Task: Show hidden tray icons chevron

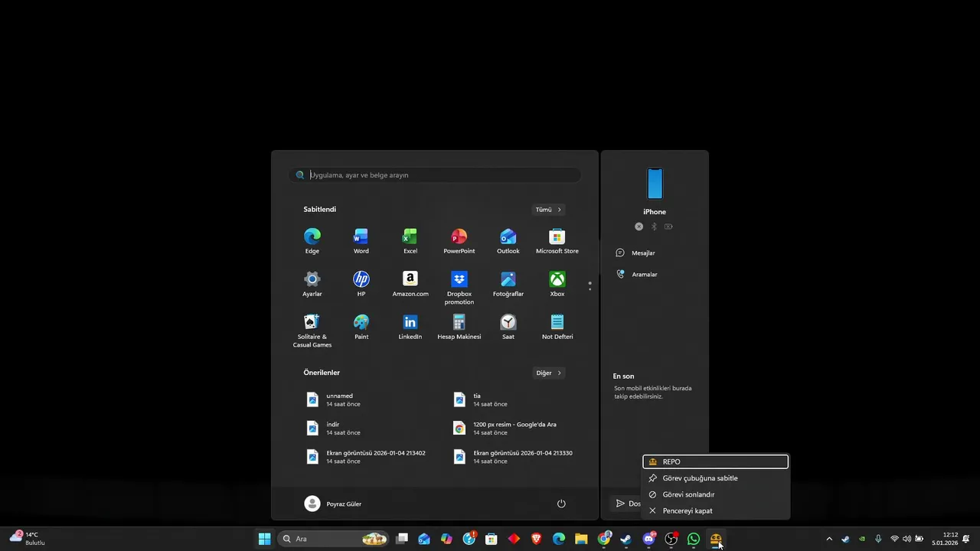Action: pyautogui.click(x=829, y=539)
